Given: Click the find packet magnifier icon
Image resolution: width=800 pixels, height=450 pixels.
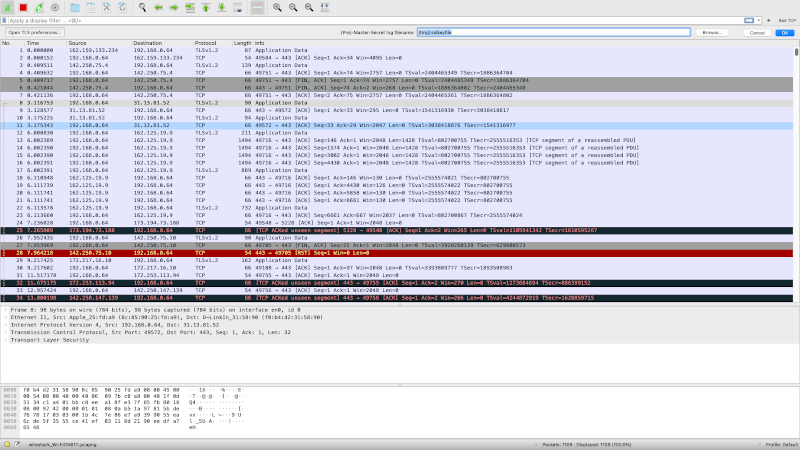Looking at the screenshot, I should coord(143,7).
